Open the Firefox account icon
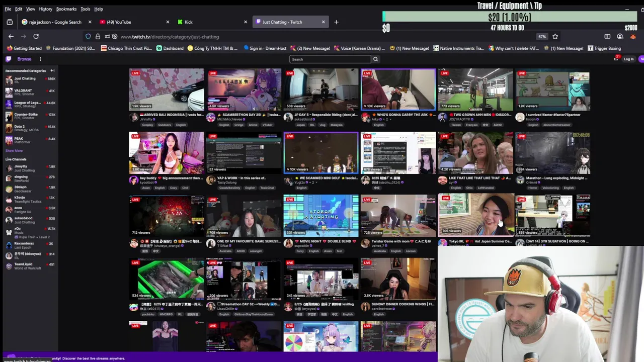Viewport: 644px width, 362px height. (620, 36)
